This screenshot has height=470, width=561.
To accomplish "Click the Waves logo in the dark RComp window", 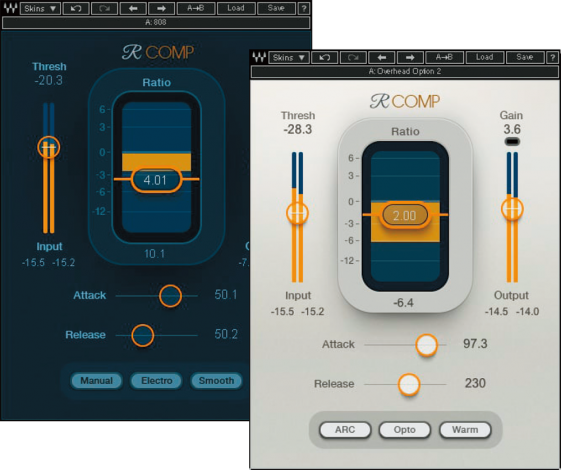I will (10, 8).
